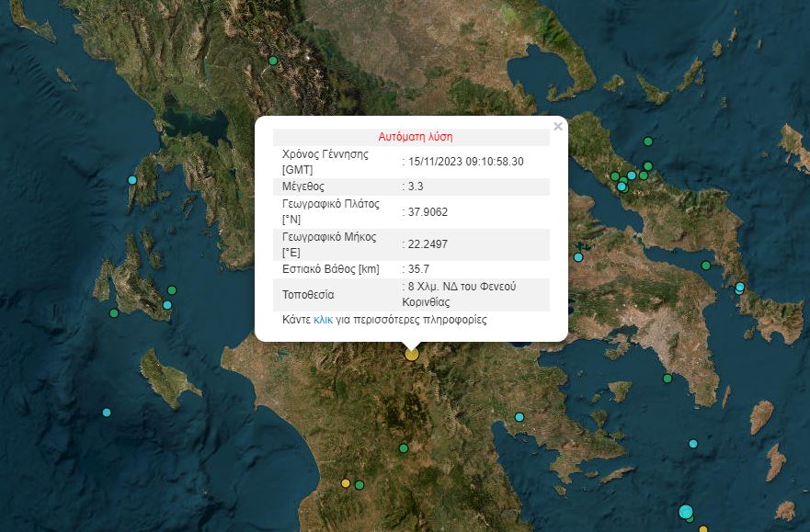Click the 'Φενεού Κορινθίας' location value
This screenshot has width=810, height=532.
tap(460, 294)
